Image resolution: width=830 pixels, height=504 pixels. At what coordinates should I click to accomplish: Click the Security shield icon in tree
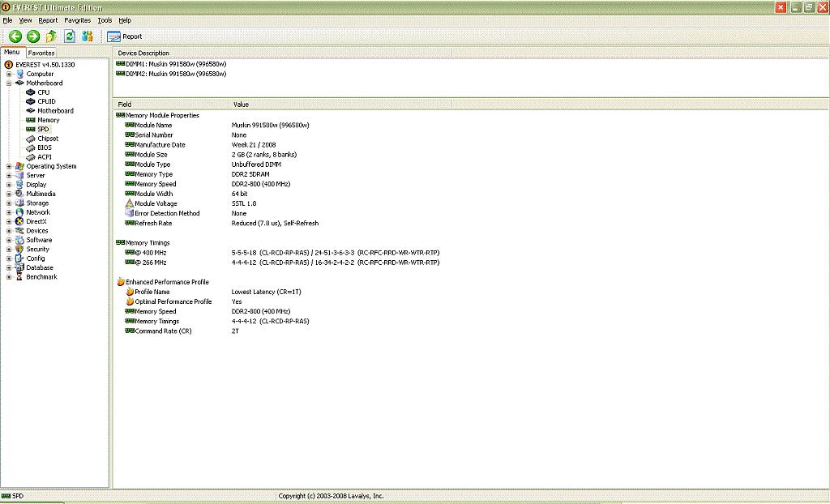point(19,250)
